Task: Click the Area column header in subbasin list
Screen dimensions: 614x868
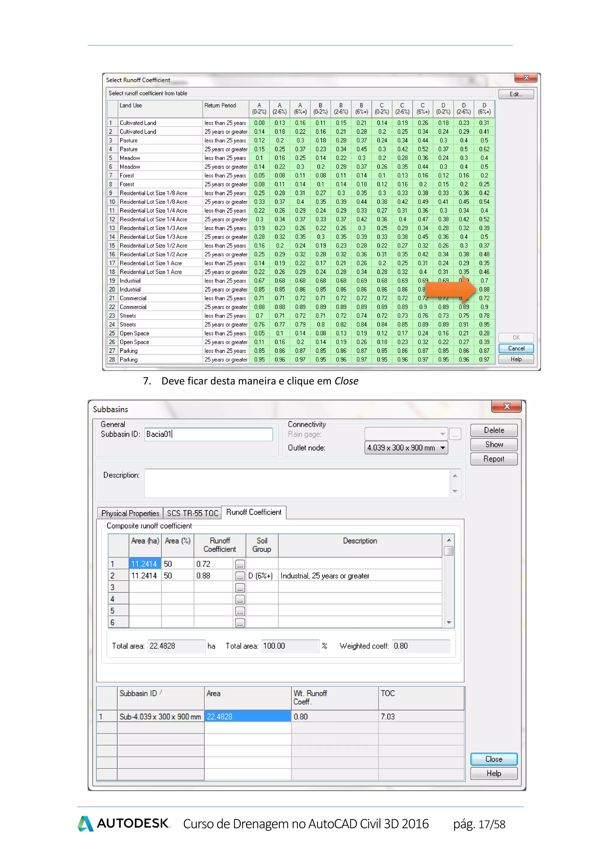Action: 248,698
